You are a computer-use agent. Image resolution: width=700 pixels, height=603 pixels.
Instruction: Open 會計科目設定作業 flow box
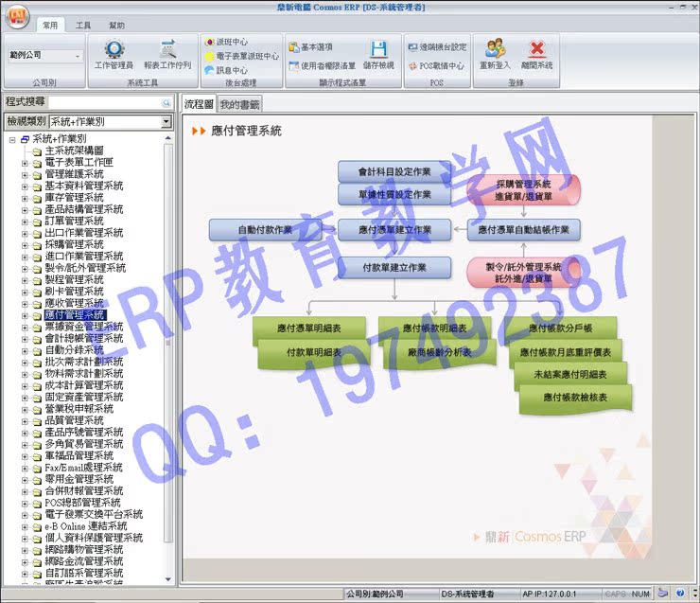(x=394, y=171)
